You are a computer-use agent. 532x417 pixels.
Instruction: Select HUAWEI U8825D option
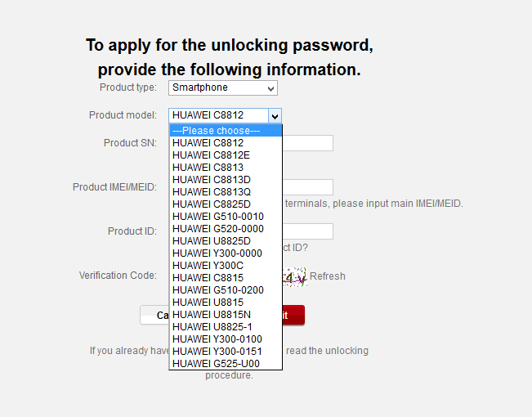225,241
